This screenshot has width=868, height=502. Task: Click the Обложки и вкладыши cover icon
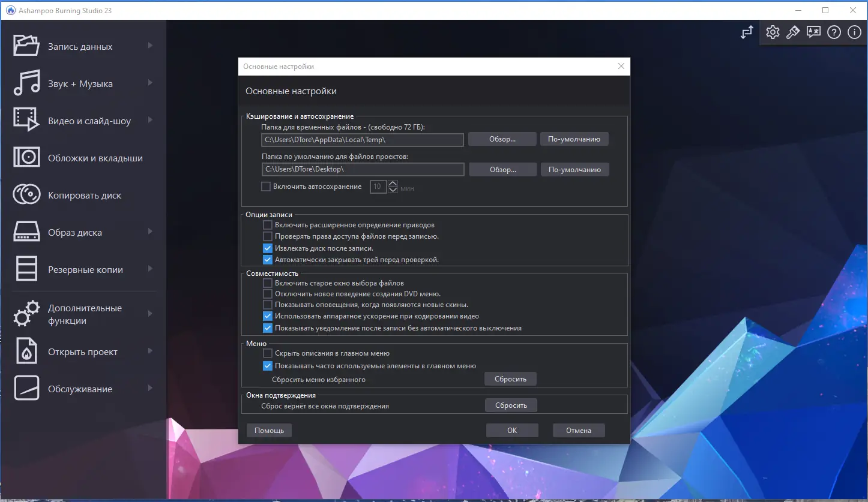(26, 158)
